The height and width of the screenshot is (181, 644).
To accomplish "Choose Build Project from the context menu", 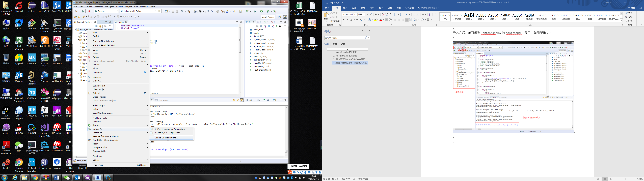I will click(x=99, y=86).
